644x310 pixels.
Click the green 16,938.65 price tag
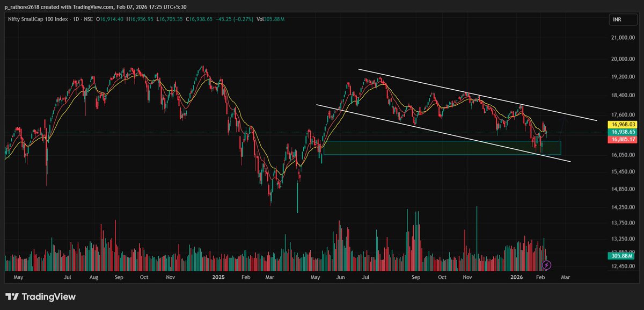click(x=621, y=132)
